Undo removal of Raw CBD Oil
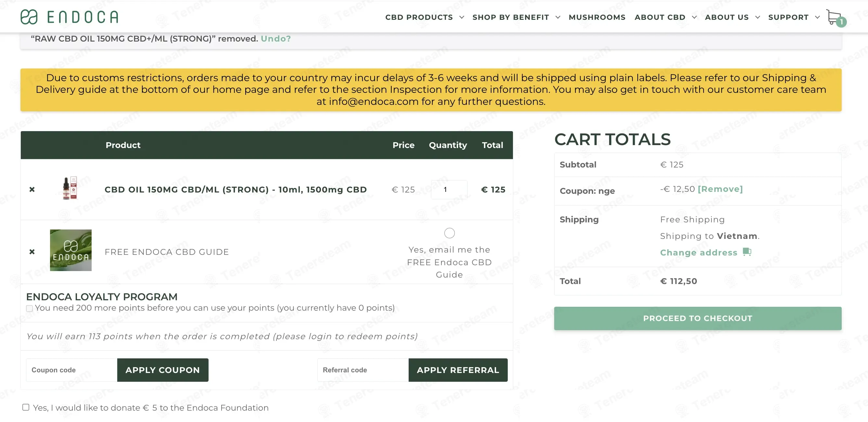Screen dimensions: 868x422 tap(275, 39)
